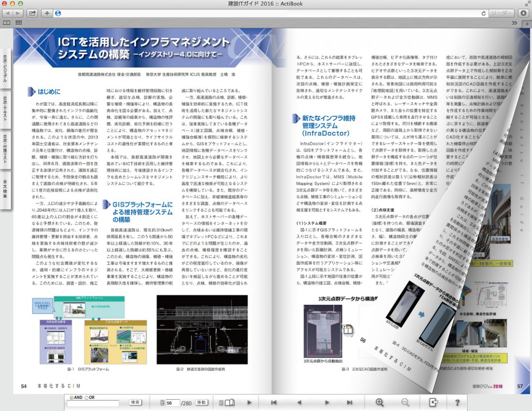The image size is (532, 411).
Task: Open the 目次・ビジュアル side tab
Action: [x=5, y=68]
